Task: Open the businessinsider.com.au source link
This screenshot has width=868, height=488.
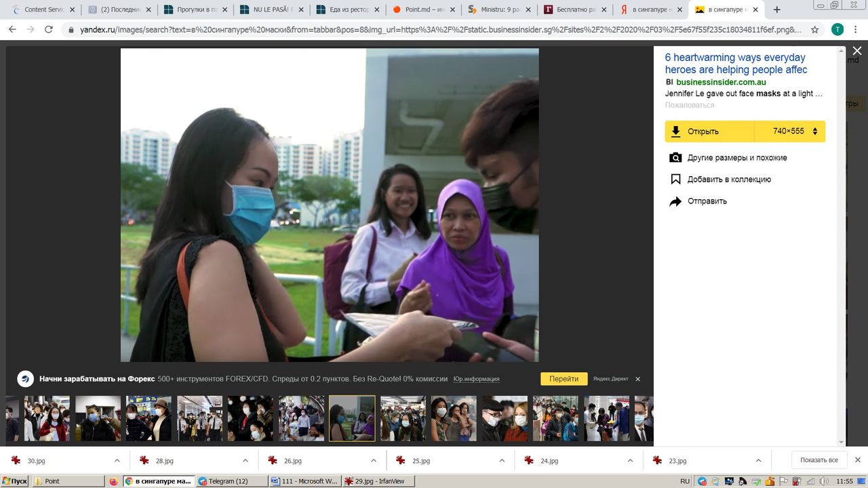Action: 721,82
